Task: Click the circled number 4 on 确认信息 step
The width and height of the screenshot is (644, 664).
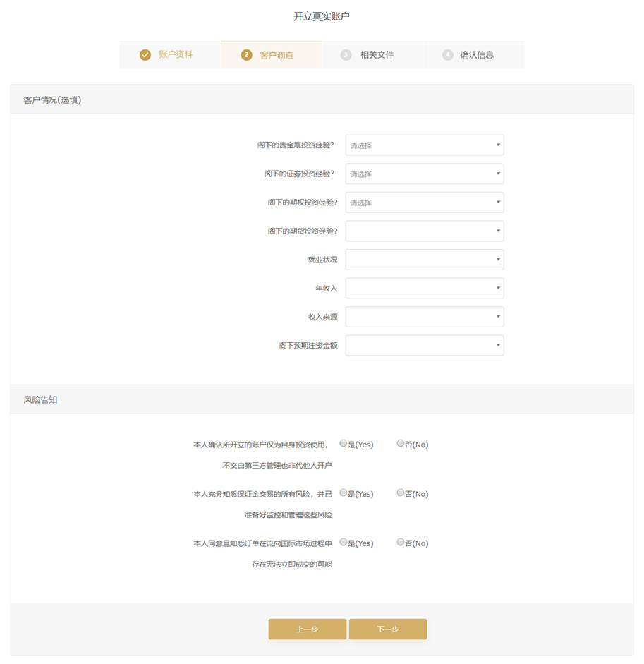Action: (449, 54)
